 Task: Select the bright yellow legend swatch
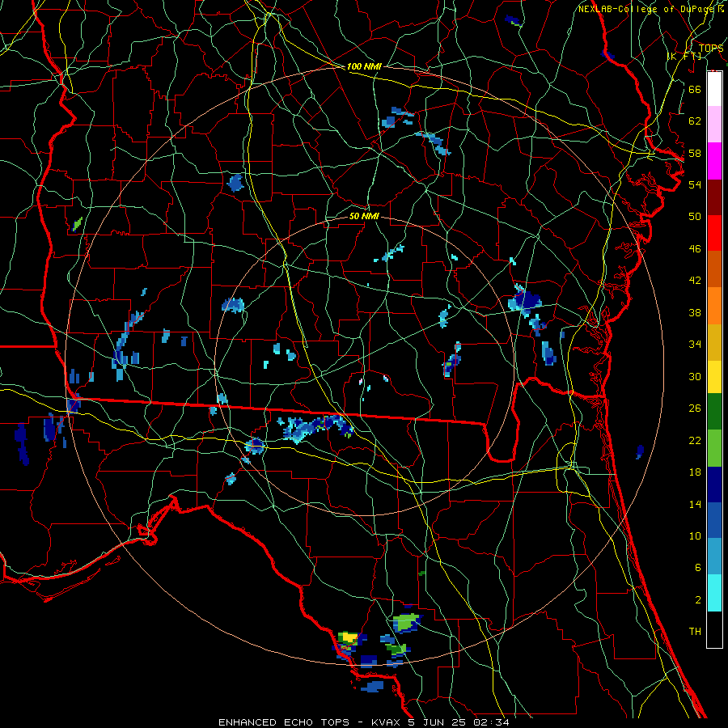[x=714, y=377]
